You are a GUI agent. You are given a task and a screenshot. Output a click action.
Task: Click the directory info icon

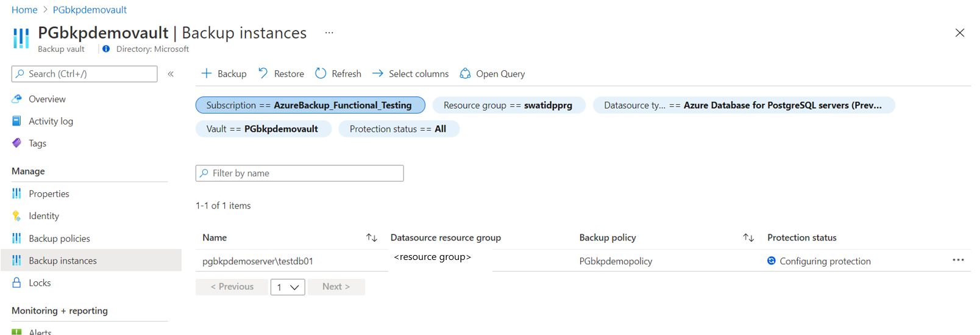click(106, 49)
